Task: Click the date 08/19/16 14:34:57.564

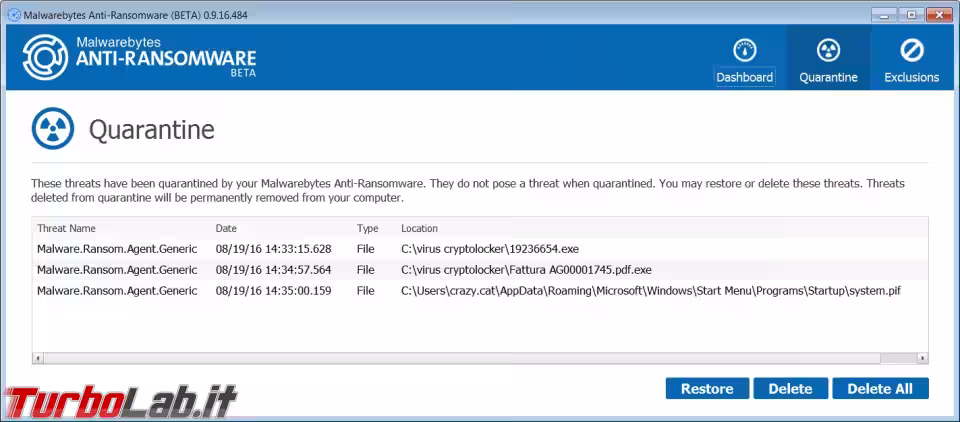Action: pos(274,270)
